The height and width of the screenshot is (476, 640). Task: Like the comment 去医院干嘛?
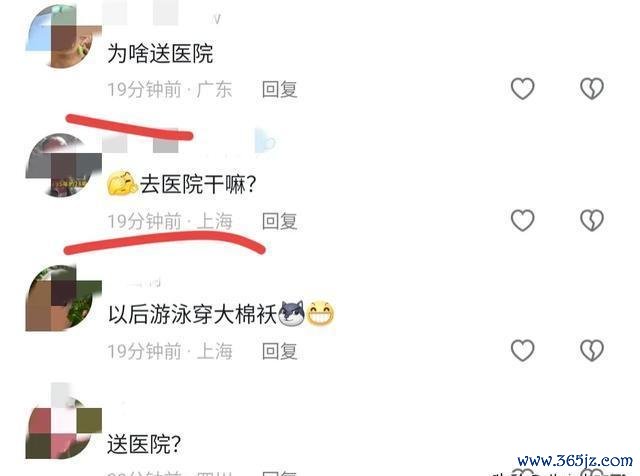click(522, 220)
